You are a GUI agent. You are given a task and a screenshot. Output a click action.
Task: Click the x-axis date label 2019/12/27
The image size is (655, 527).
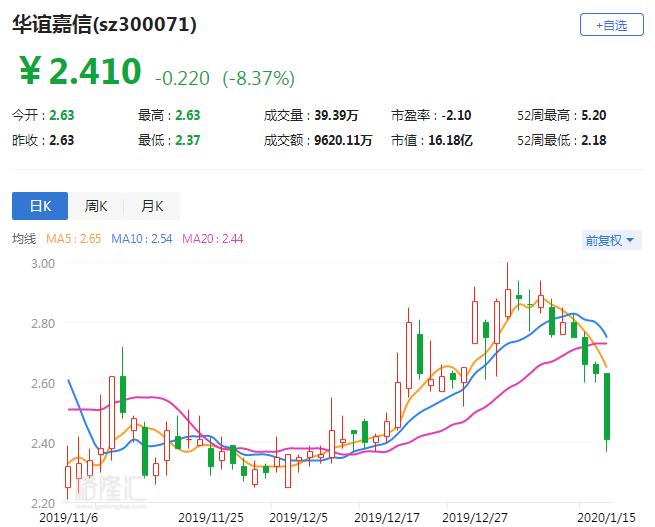475,517
